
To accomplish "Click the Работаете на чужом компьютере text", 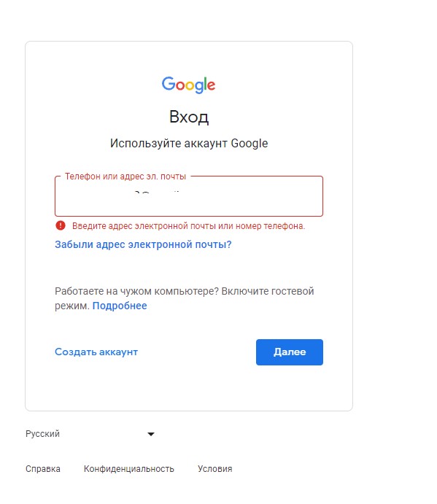I will pyautogui.click(x=136, y=291).
